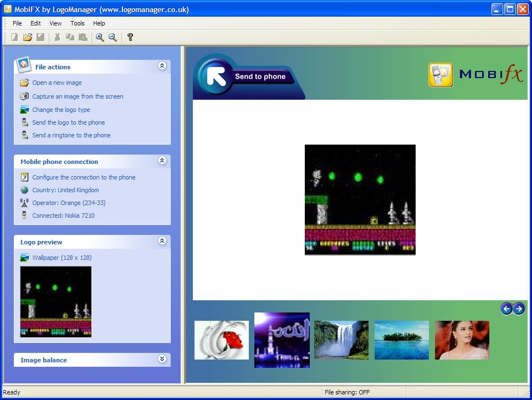This screenshot has width=532, height=400.
Task: Click the File actions panel title
Action: (53, 67)
